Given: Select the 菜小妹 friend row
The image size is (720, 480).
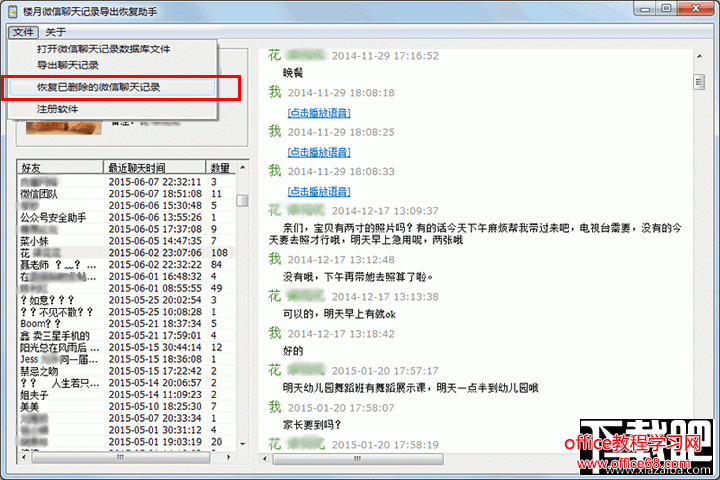Looking at the screenshot, I should click(127, 241).
